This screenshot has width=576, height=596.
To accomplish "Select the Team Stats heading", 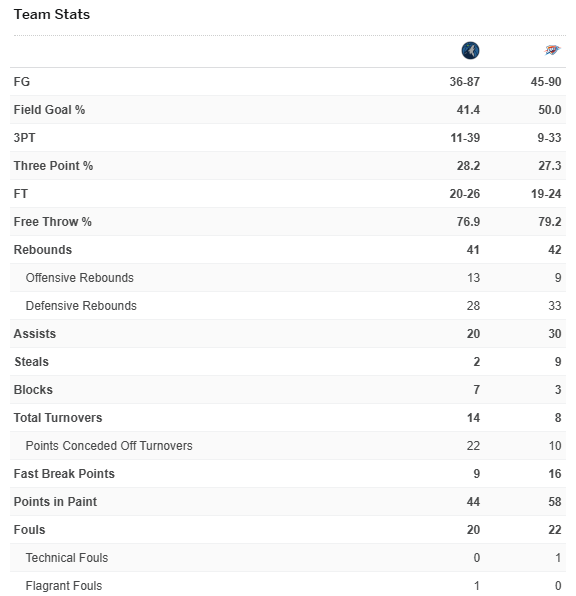I will [x=52, y=14].
